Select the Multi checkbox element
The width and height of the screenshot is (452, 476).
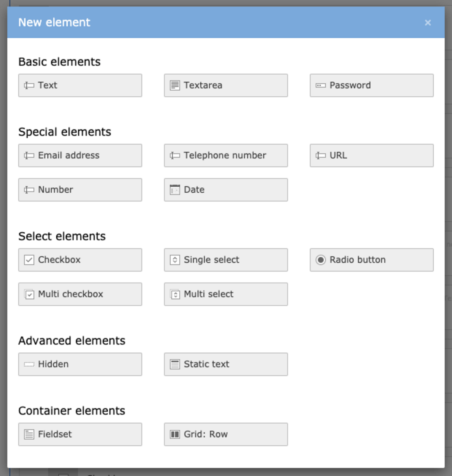80,294
